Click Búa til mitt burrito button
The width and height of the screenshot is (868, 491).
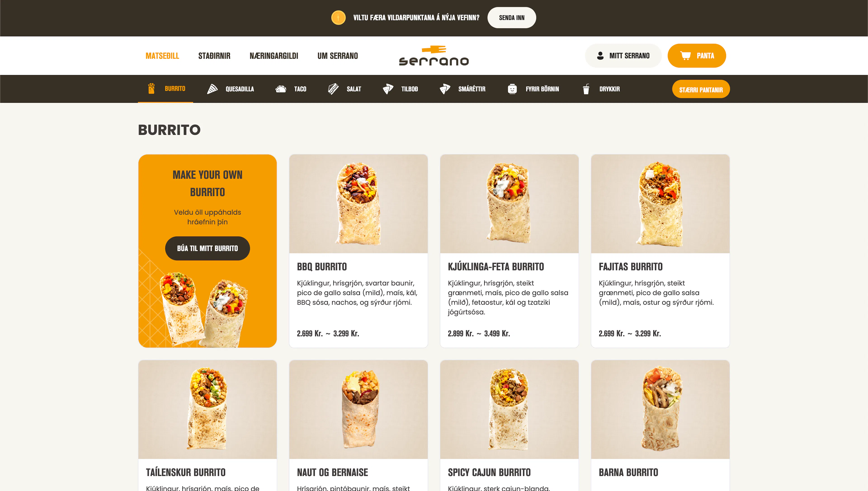click(x=207, y=248)
